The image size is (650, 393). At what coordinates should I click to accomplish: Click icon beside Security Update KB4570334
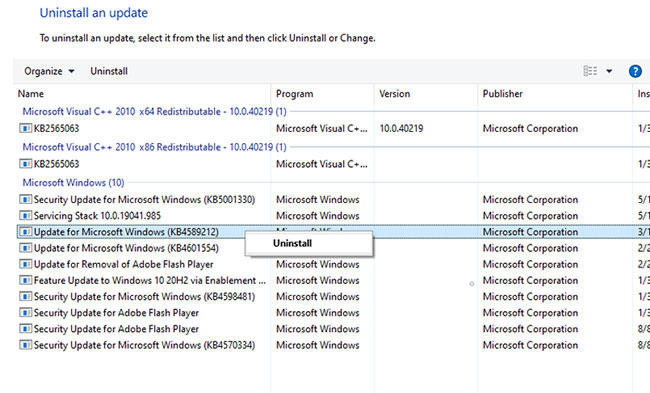[x=25, y=345]
